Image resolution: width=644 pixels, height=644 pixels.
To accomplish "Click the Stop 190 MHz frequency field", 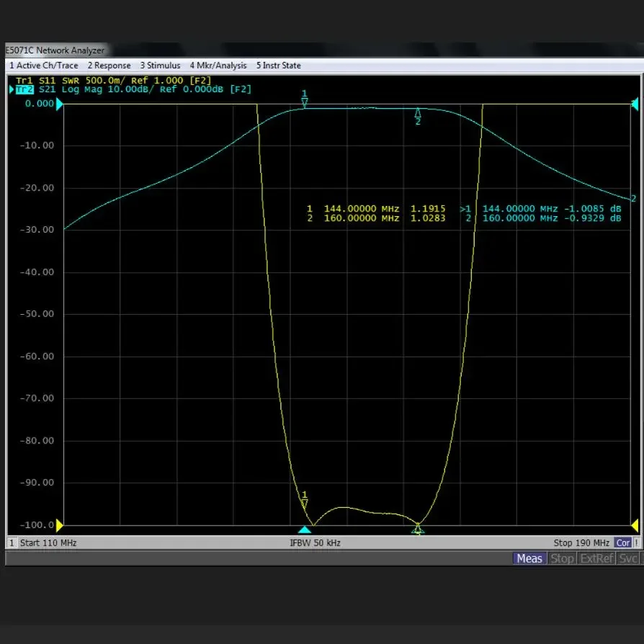I will click(x=581, y=543).
